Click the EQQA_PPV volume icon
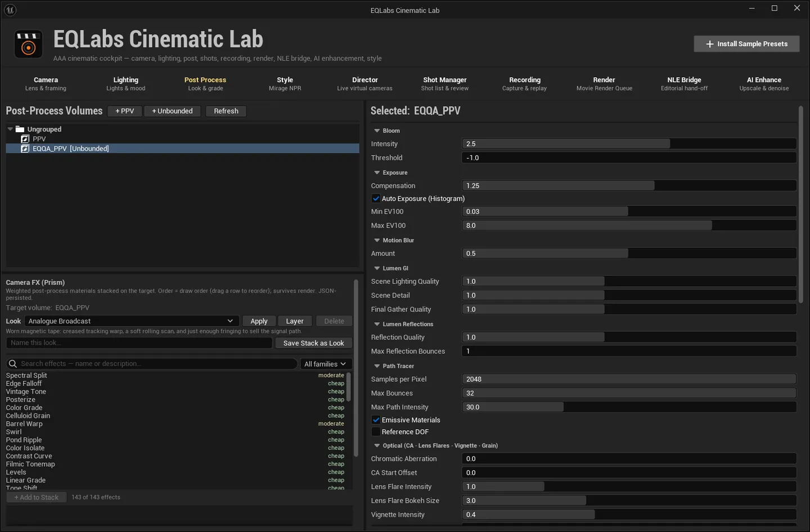 (x=25, y=148)
